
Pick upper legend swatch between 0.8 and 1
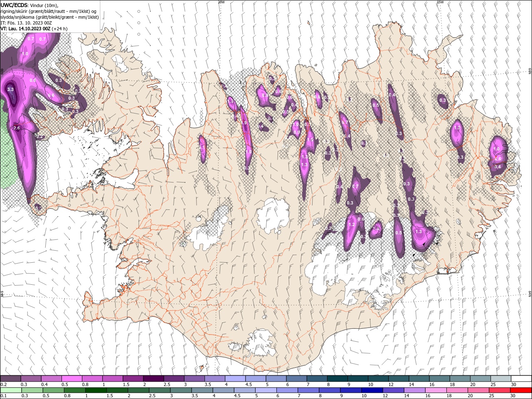pos(92,378)
